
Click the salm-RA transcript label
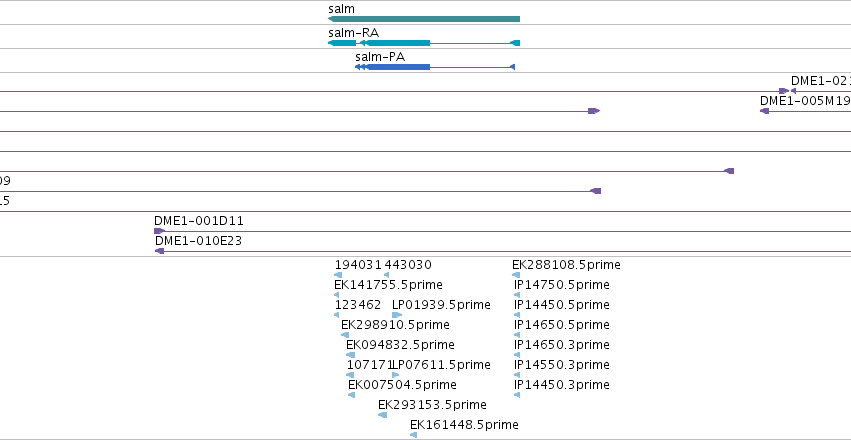(x=353, y=33)
